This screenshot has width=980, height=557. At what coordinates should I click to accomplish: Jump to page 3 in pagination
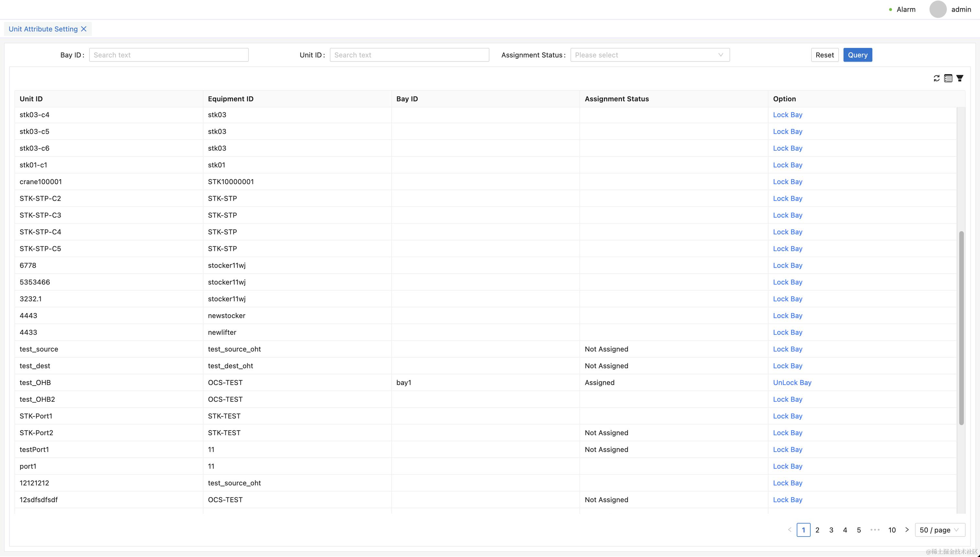[x=831, y=530]
